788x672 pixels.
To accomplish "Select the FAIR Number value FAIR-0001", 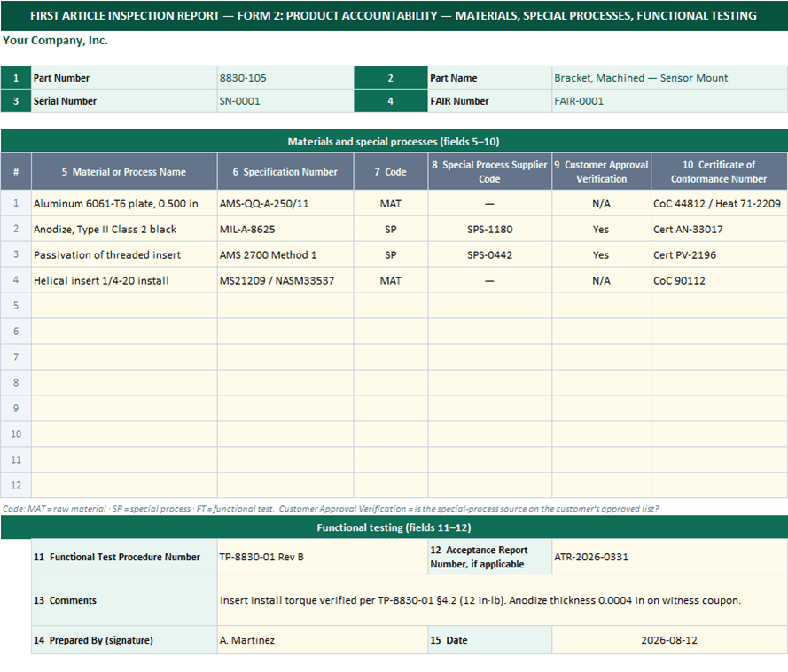I will pyautogui.click(x=669, y=101).
